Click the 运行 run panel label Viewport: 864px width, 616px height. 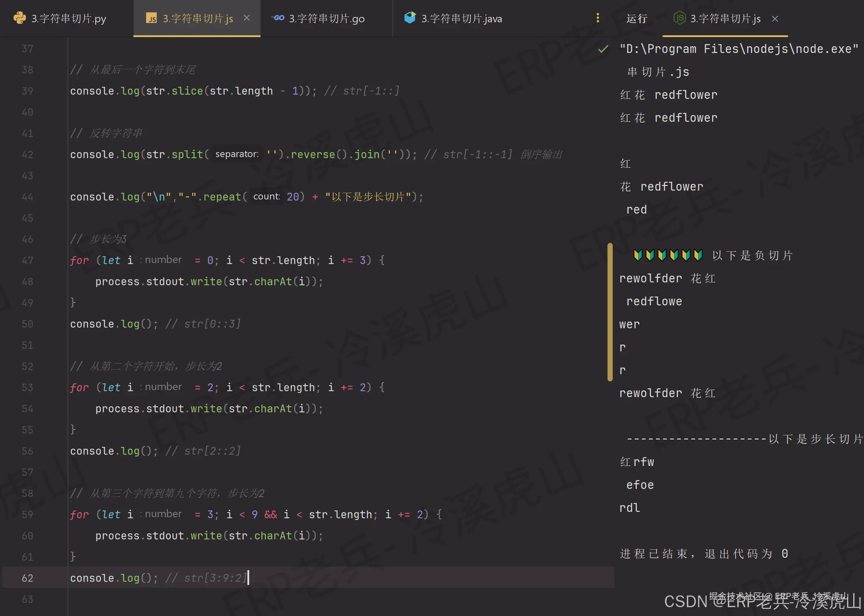coord(637,18)
